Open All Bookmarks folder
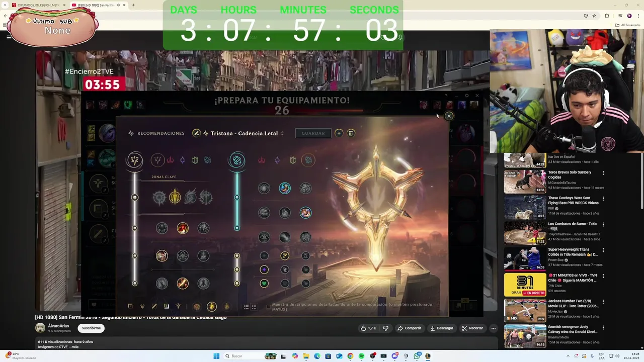This screenshot has height=362, width=644. click(x=627, y=25)
